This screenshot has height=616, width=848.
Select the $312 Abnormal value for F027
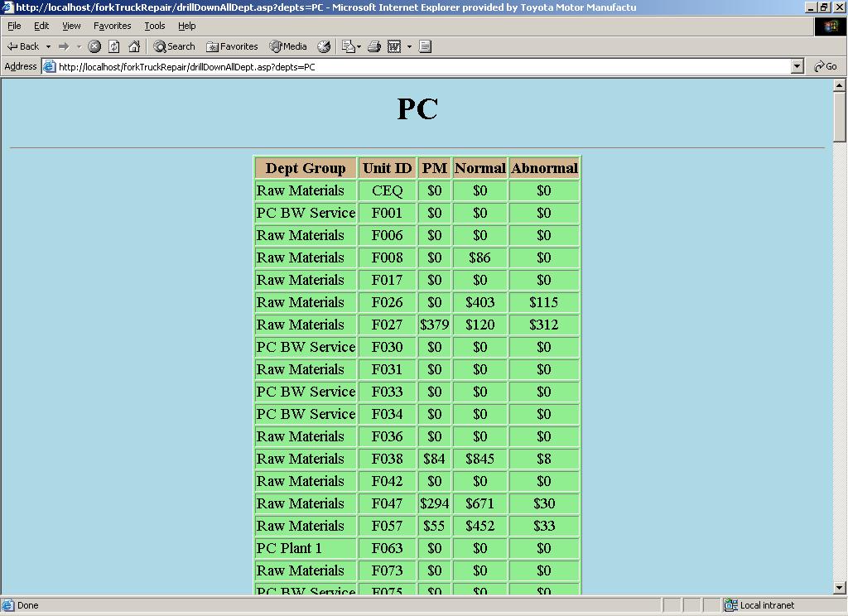point(545,325)
